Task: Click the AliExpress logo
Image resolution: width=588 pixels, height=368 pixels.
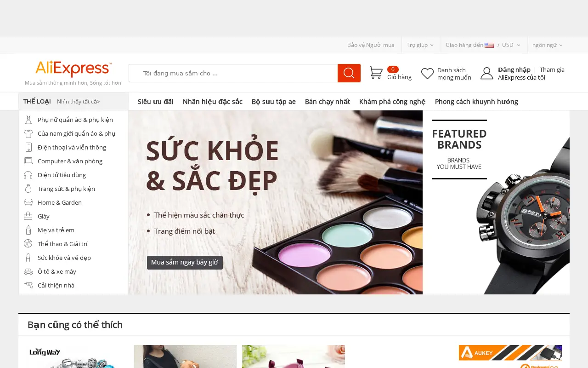Action: click(73, 69)
